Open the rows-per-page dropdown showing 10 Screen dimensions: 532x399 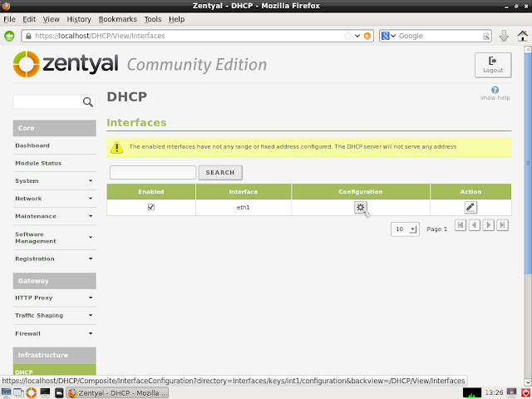[x=405, y=229]
